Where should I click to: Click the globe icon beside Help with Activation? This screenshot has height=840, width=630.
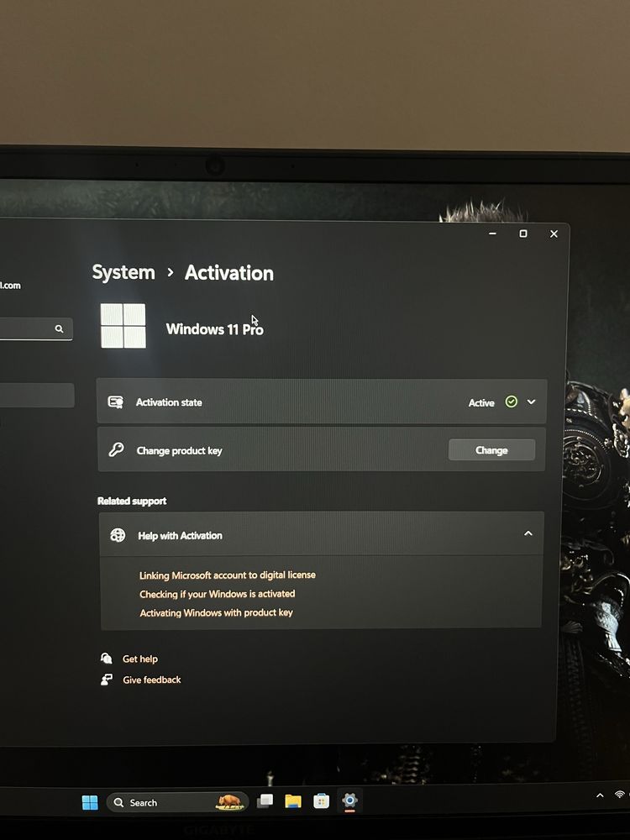point(118,534)
